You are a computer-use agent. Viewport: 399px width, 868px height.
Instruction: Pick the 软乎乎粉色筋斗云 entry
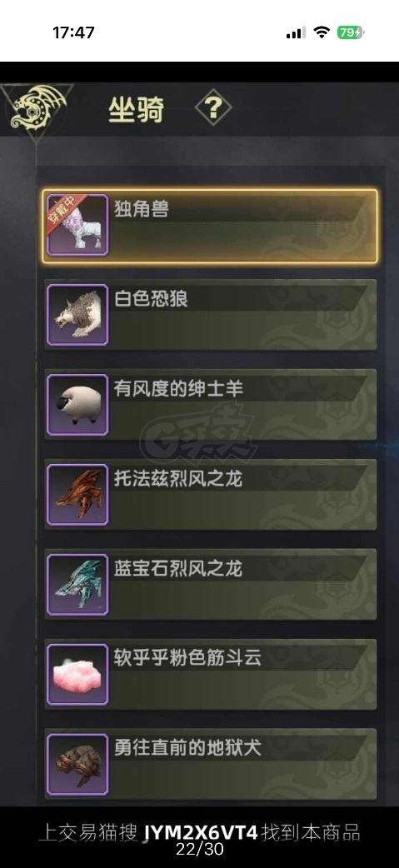click(210, 675)
